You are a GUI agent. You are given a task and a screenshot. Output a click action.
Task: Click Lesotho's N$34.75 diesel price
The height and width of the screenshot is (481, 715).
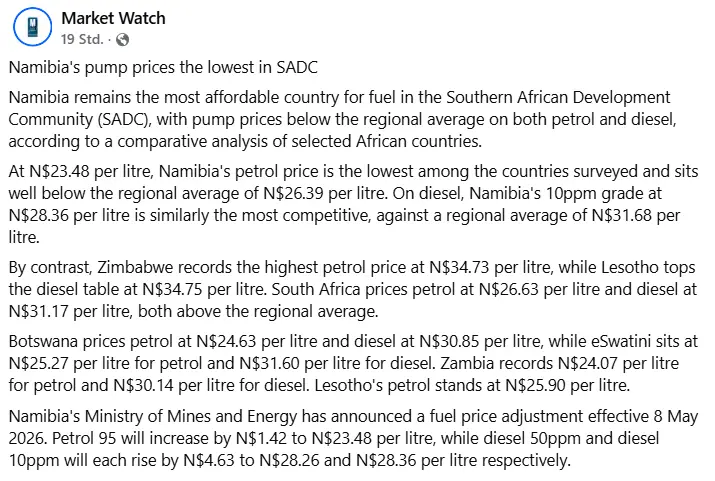point(172,289)
